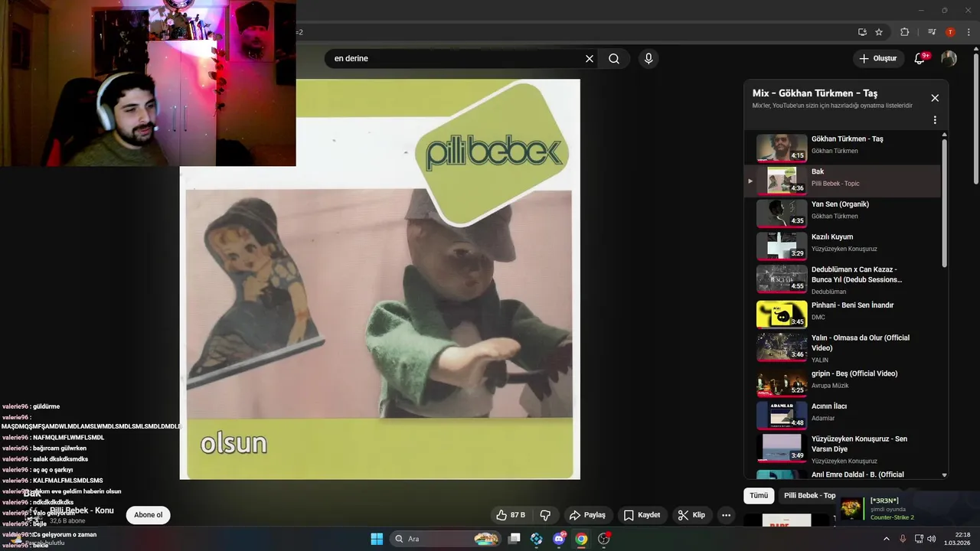Open the Pilli Bebek - Konu channel name

[82, 510]
